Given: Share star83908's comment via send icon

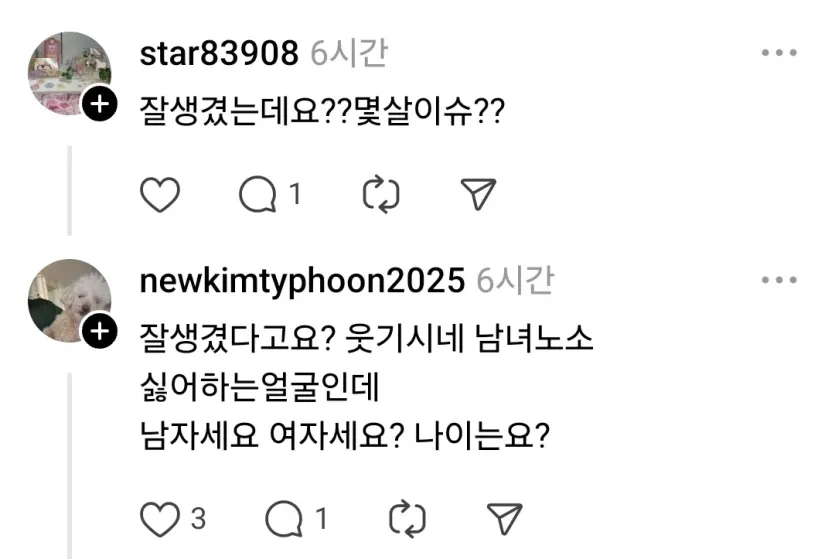Looking at the screenshot, I should click(x=478, y=194).
